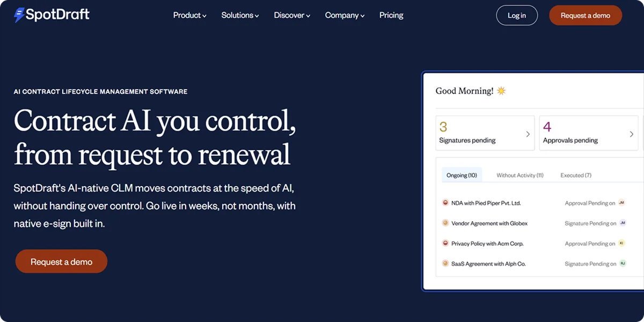Image resolution: width=644 pixels, height=322 pixels.
Task: Open the Product dropdown menu
Action: point(189,15)
